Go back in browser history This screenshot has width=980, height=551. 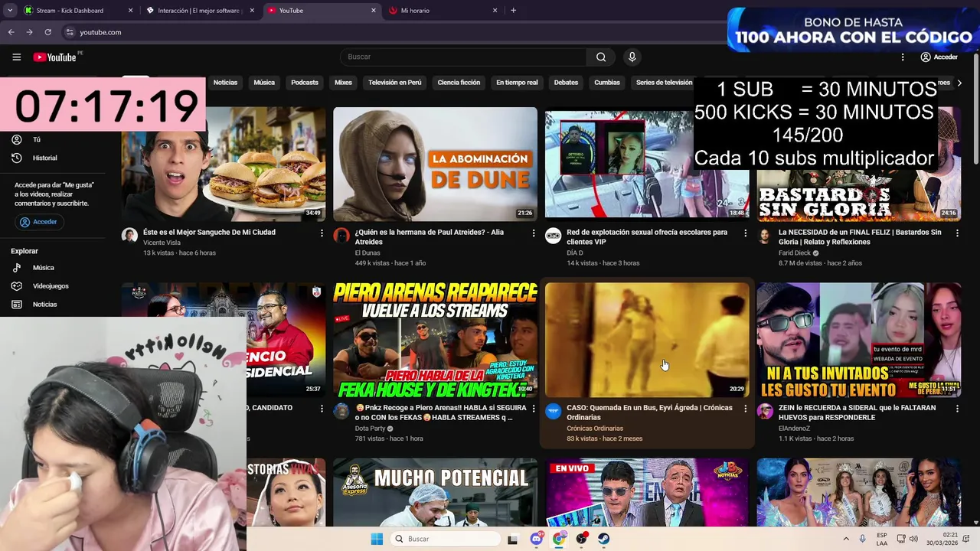click(11, 32)
